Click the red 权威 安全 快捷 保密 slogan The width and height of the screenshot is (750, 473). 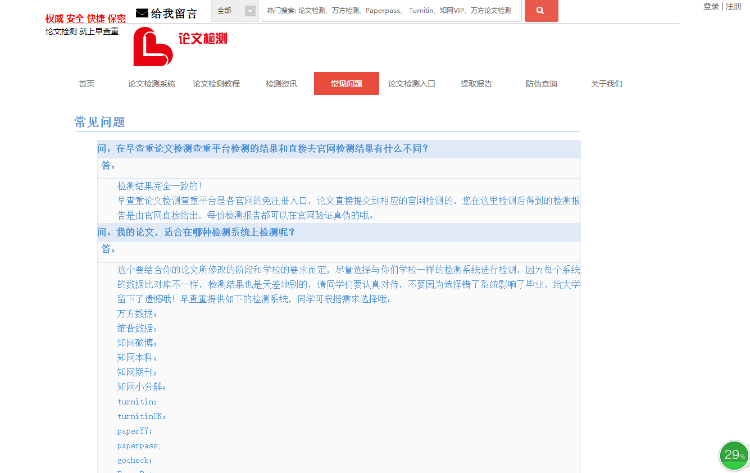[x=86, y=19]
